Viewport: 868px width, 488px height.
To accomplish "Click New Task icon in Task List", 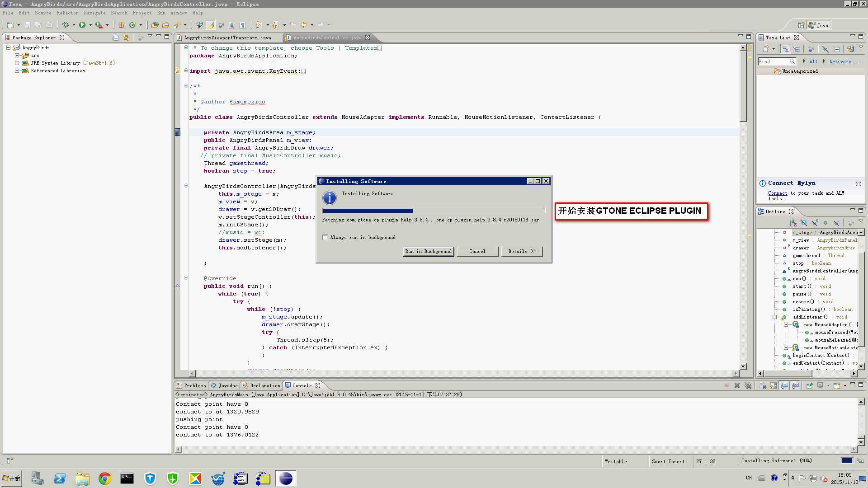I will (766, 49).
